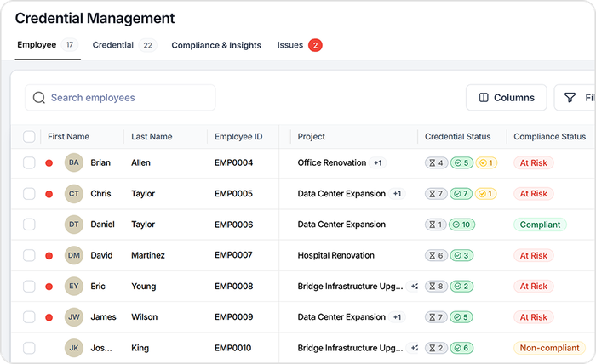Click the JW avatar for James Wilson
Image resolution: width=596 pixels, height=364 pixels.
coord(74,317)
